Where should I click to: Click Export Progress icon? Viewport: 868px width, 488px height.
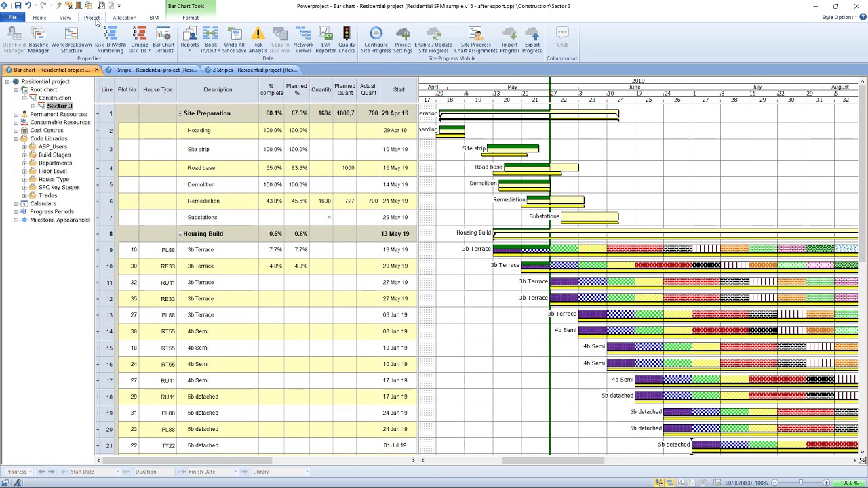pos(532,40)
